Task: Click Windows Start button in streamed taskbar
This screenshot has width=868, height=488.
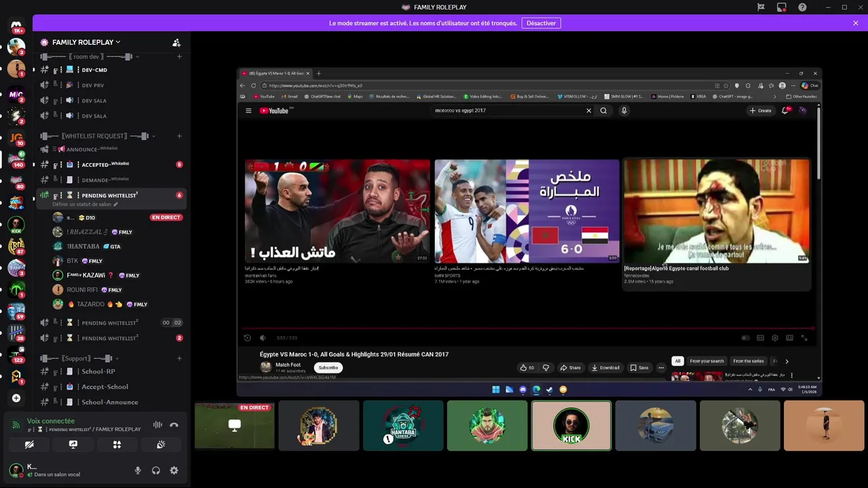Action: point(496,390)
